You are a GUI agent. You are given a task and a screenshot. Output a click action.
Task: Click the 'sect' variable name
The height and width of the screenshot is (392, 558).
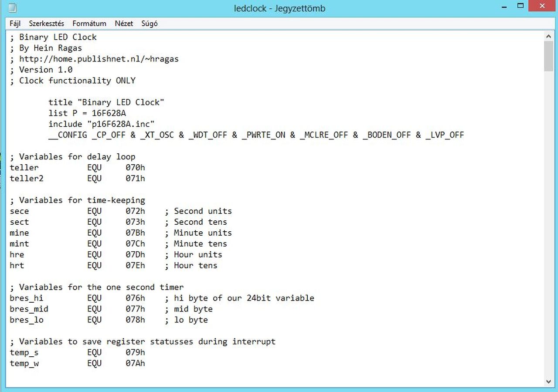click(19, 222)
